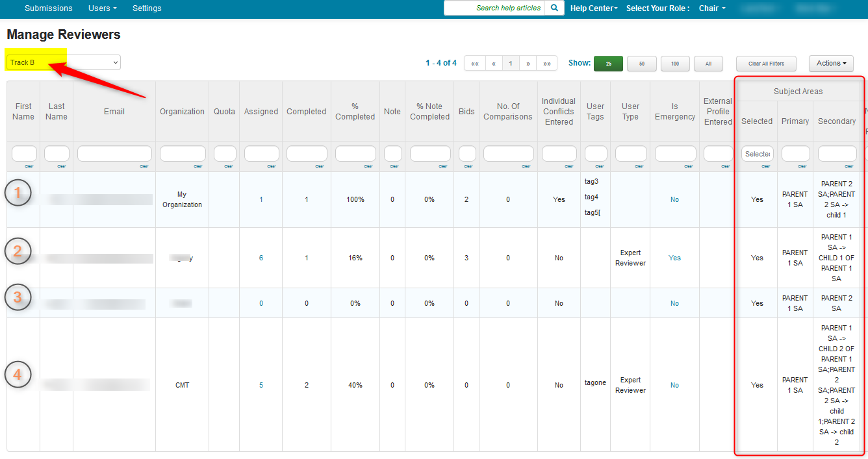Sort by Completed column header

(307, 112)
